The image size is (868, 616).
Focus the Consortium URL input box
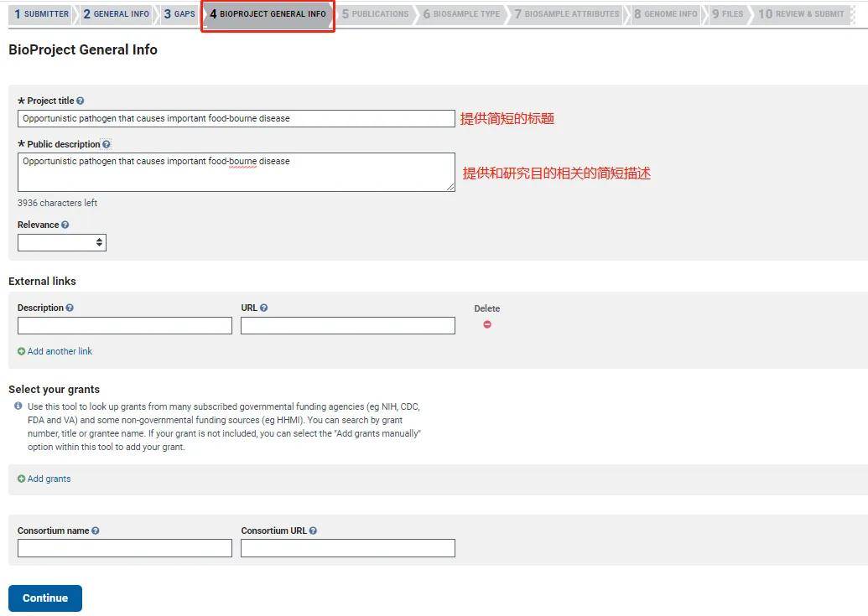[348, 548]
